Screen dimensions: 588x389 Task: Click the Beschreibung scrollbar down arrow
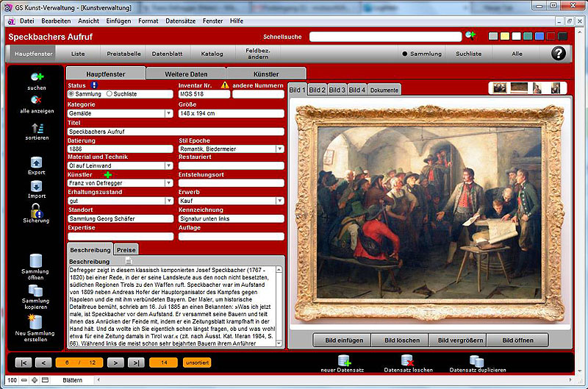279,343
